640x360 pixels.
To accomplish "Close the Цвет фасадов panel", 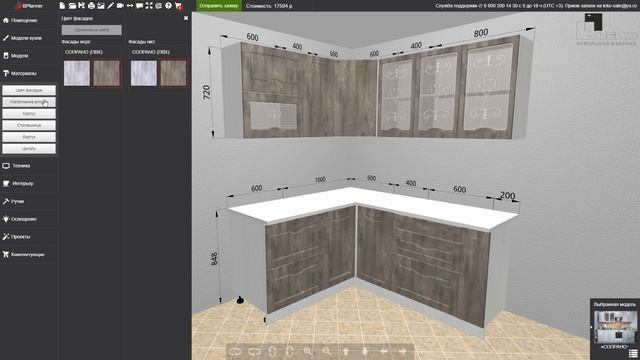I will pyautogui.click(x=186, y=18).
